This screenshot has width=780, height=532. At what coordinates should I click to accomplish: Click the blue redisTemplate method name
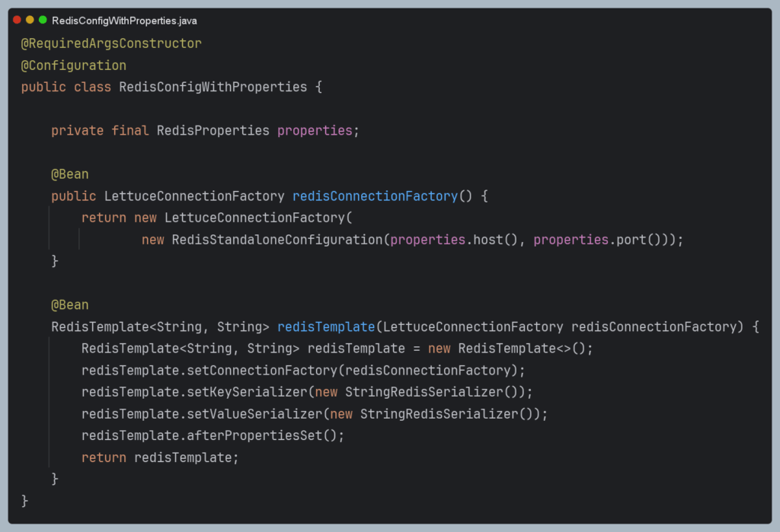pos(326,327)
